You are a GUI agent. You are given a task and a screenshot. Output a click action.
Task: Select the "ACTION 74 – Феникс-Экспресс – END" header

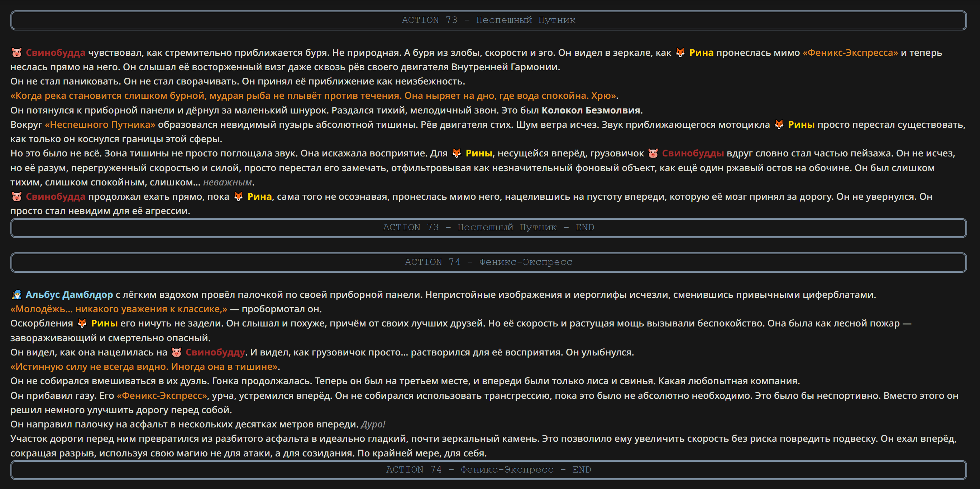pyautogui.click(x=488, y=470)
